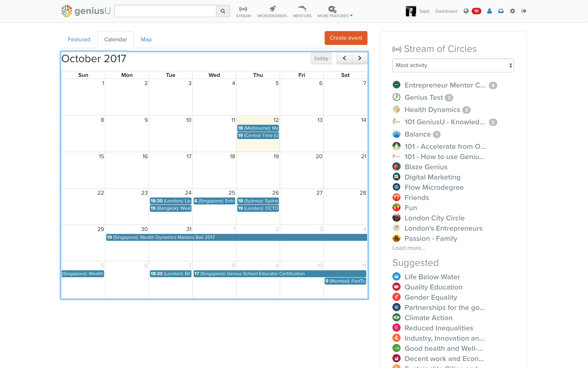Open 6 (Singapore) event on Oct 25

pos(214,201)
